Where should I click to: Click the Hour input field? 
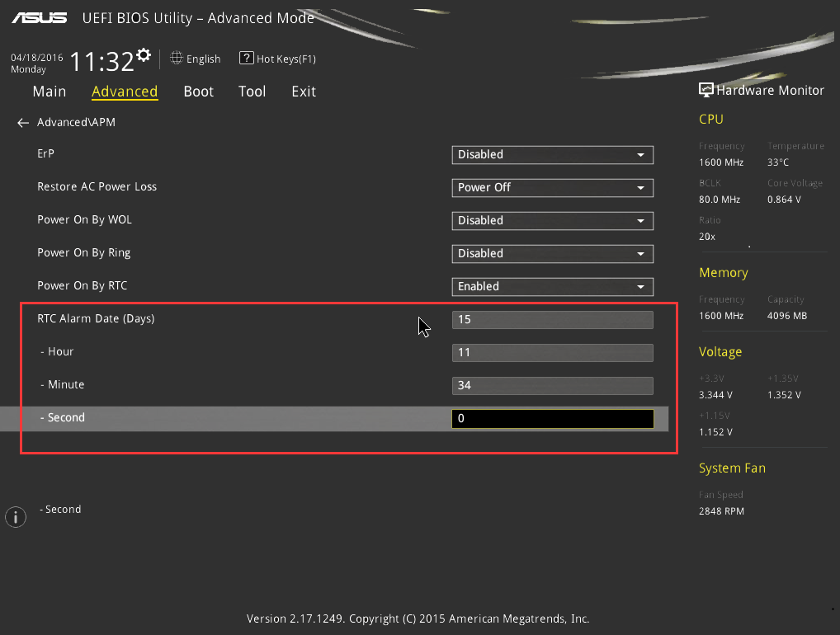(552, 353)
